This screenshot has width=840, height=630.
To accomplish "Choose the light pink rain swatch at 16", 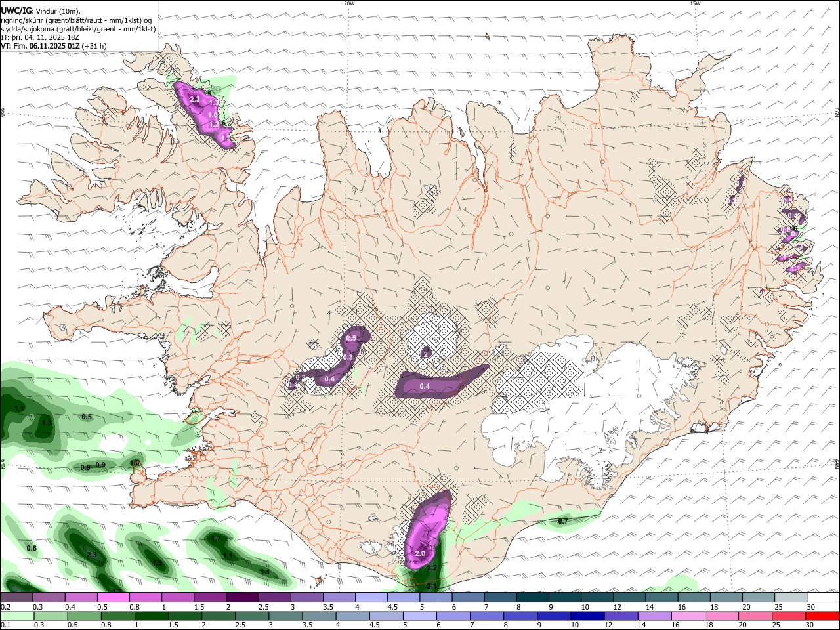I will click(688, 616).
